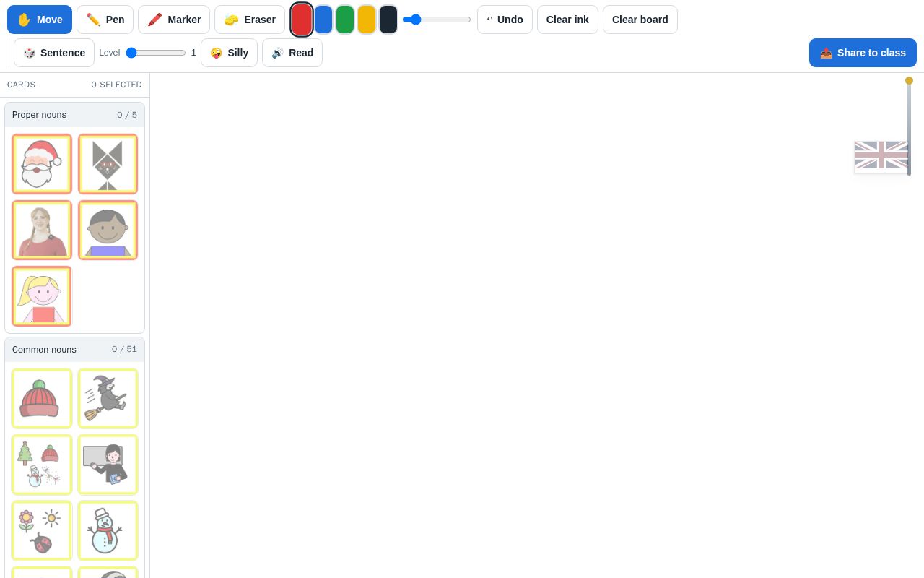Pick the Eraser tool
The width and height of the screenshot is (924, 578).
[250, 20]
